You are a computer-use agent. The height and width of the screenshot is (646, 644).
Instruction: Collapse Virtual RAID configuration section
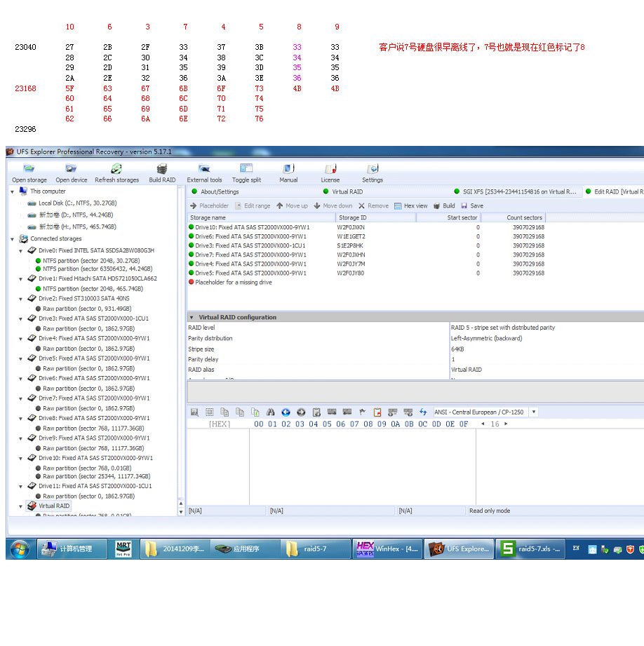[x=192, y=317]
